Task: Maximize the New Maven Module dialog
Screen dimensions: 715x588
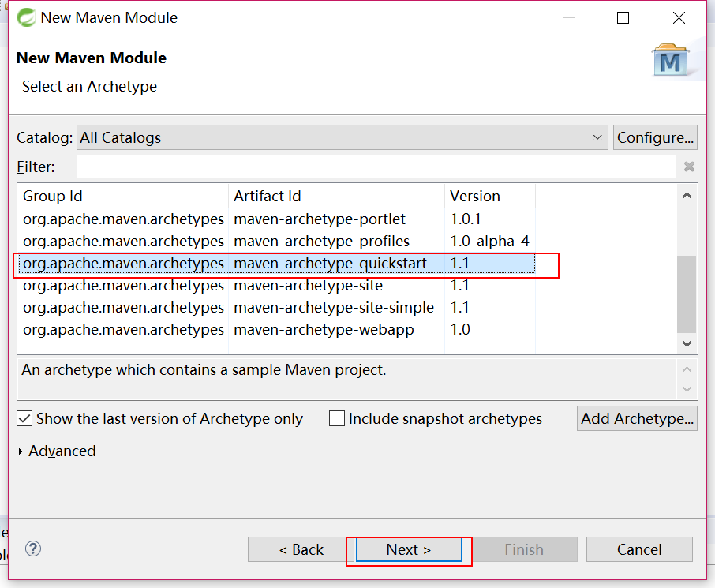Action: point(623,18)
